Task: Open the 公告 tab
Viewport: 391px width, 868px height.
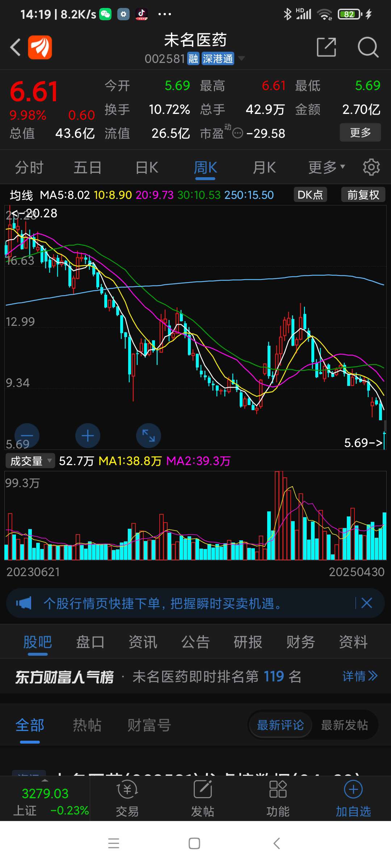Action: pyautogui.click(x=195, y=642)
